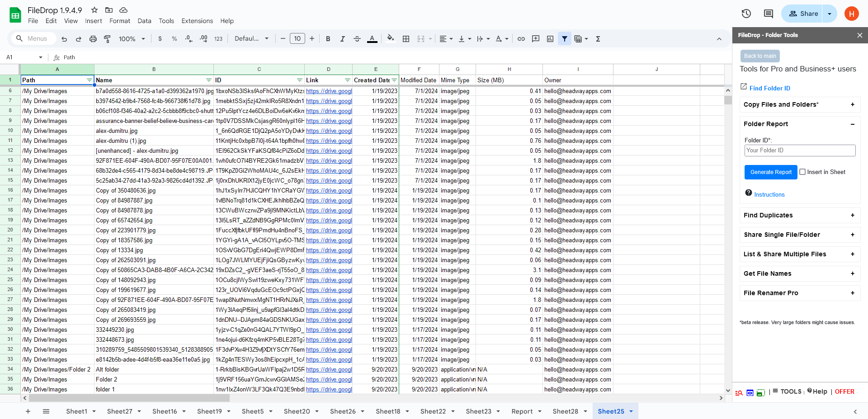Open the filter toggle on ID column
This screenshot has height=419, width=868.
(x=300, y=80)
